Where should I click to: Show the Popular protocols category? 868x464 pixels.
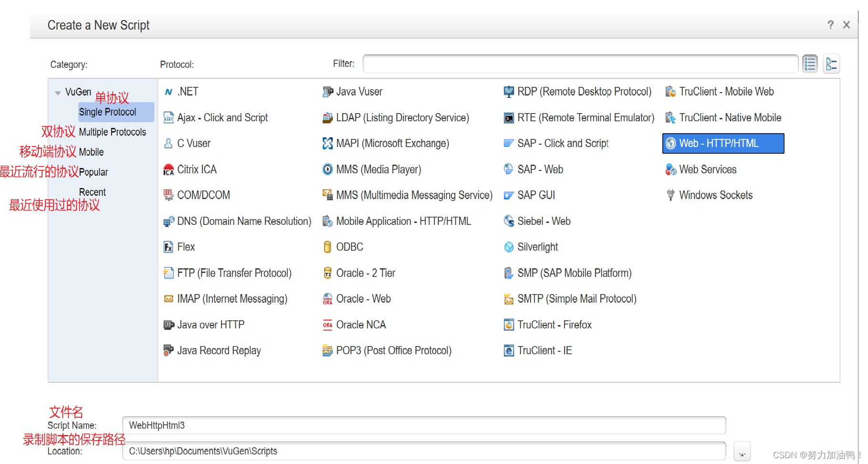94,172
